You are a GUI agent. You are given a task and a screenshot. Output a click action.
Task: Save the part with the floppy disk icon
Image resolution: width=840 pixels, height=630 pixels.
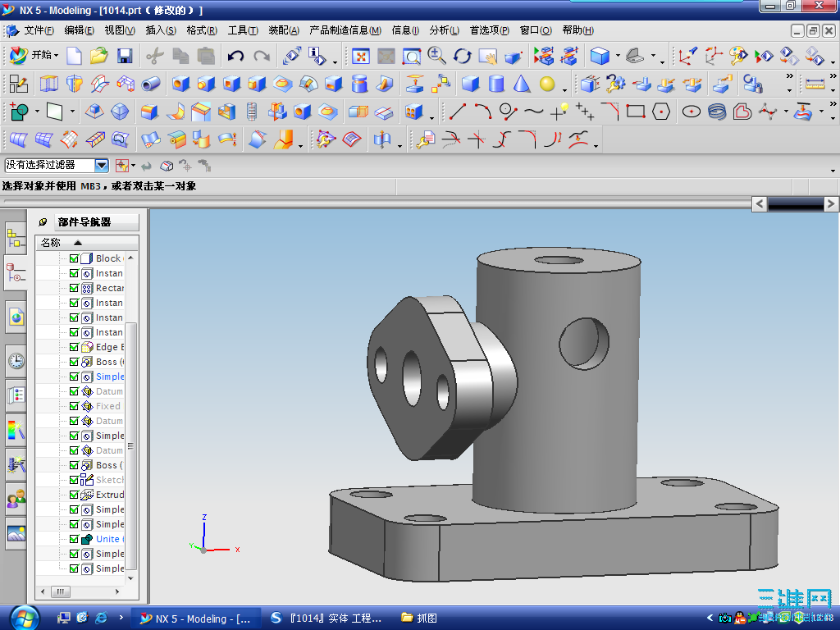[x=125, y=56]
